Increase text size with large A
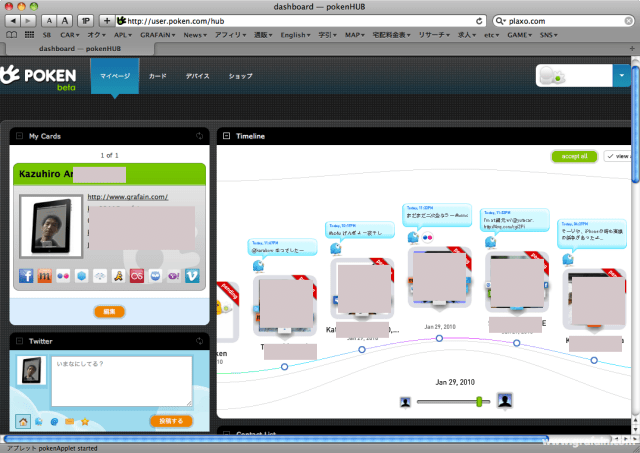 coord(65,21)
